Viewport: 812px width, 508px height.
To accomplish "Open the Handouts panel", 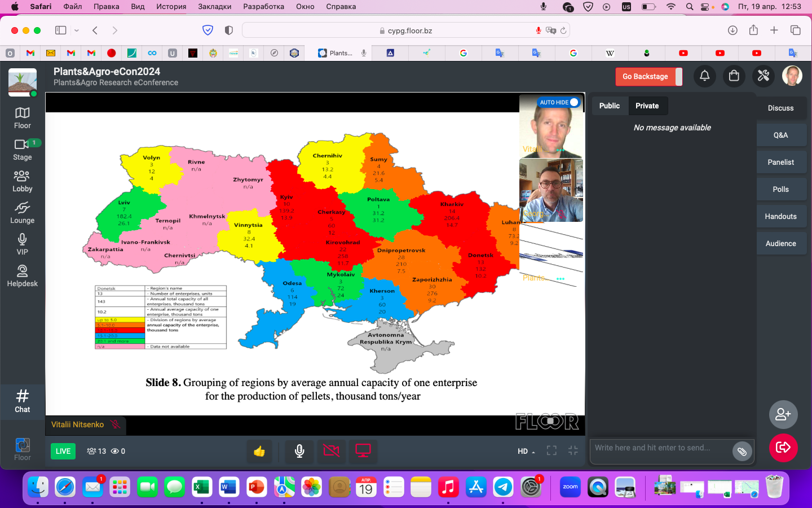I will click(x=780, y=216).
